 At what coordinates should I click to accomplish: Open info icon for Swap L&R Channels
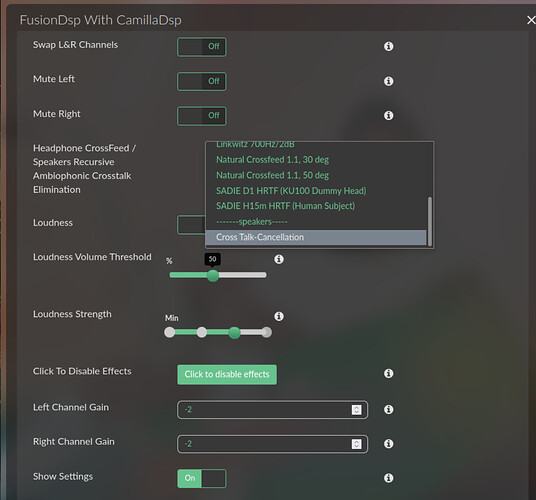[x=388, y=46]
